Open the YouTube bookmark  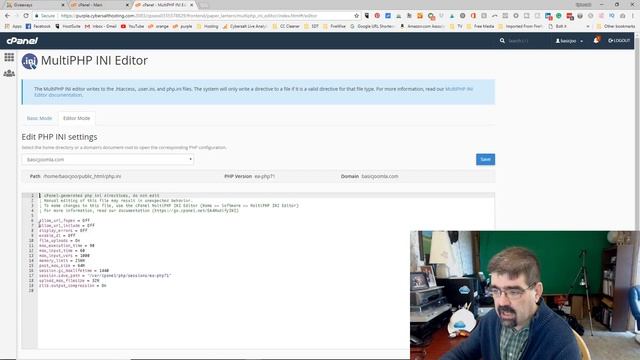pyautogui.click(x=132, y=26)
